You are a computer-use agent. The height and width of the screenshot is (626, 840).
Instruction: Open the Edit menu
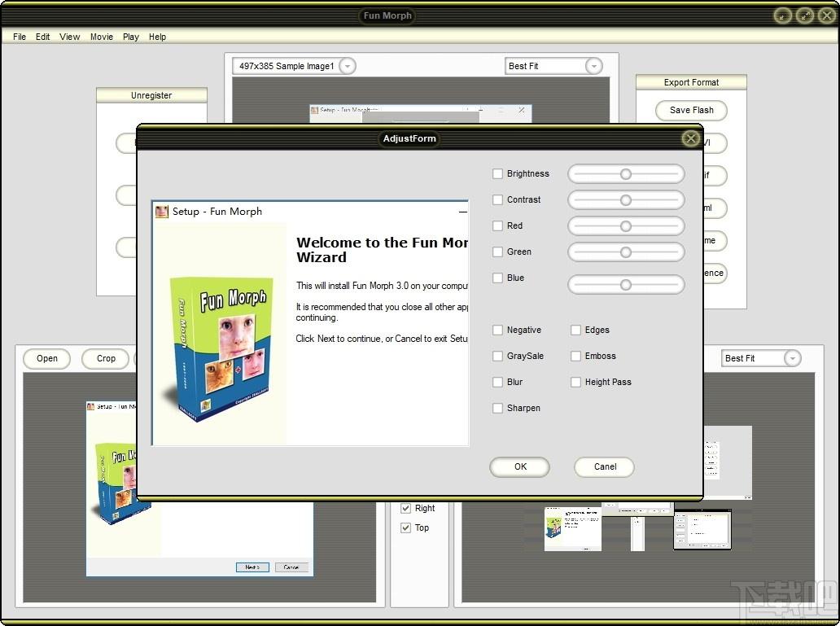43,37
